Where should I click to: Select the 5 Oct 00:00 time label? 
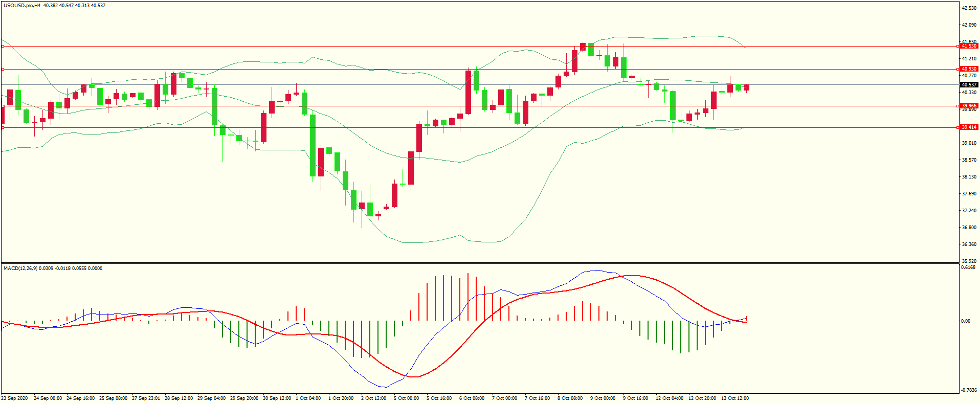tap(406, 398)
